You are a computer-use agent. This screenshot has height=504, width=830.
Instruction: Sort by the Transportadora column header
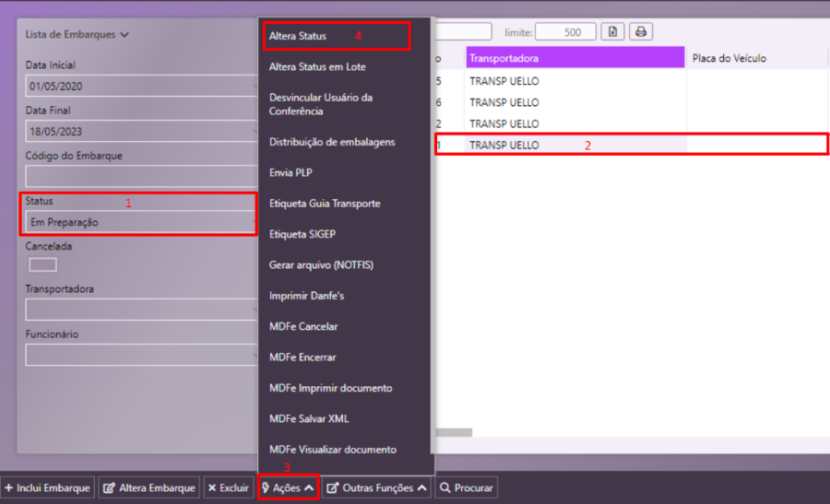[575, 58]
